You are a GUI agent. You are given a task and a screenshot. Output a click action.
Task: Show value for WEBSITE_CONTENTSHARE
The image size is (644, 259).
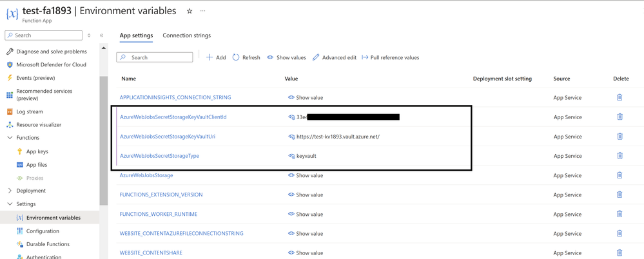click(306, 253)
